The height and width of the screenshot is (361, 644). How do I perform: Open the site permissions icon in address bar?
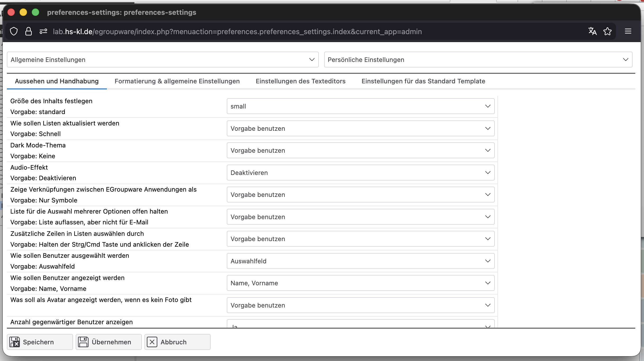(43, 31)
